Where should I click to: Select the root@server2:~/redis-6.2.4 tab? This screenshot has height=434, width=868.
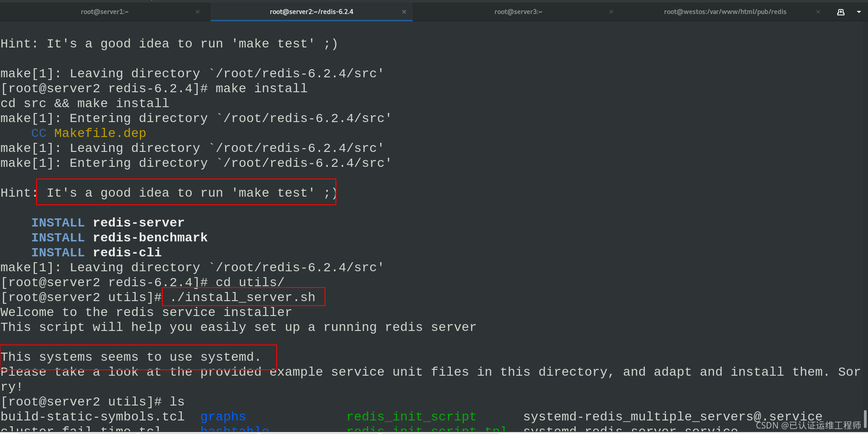click(311, 12)
